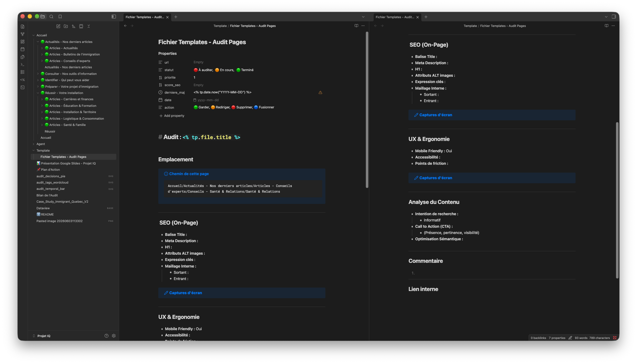Toggle reading view in left pane

pos(356,26)
